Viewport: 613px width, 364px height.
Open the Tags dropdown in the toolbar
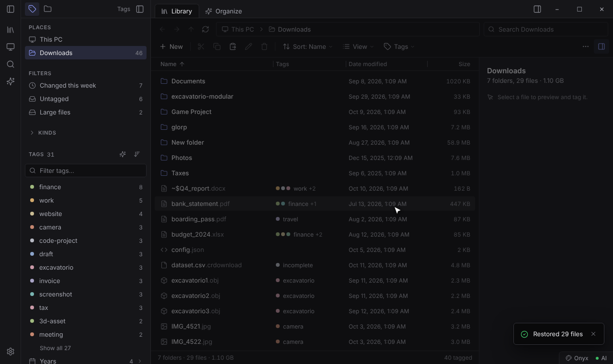399,46
